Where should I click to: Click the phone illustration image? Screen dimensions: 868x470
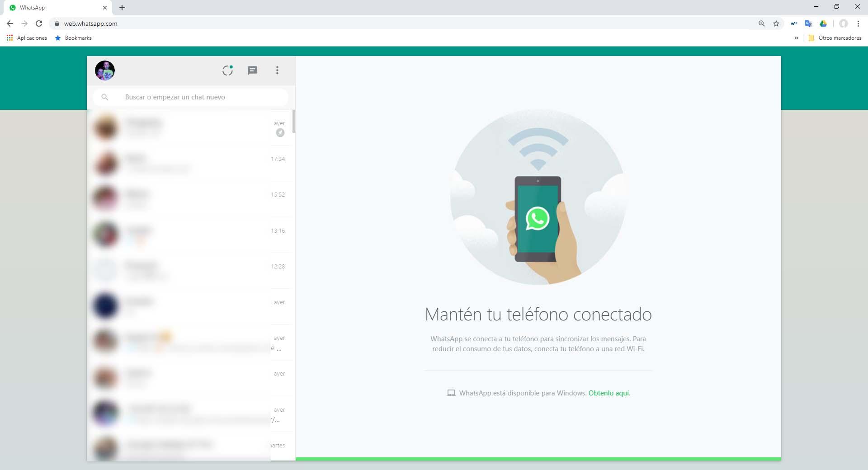click(x=538, y=197)
